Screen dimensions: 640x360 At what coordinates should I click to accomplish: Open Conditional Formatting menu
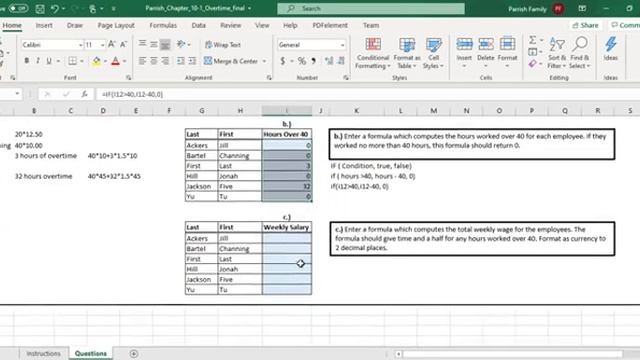pos(372,53)
